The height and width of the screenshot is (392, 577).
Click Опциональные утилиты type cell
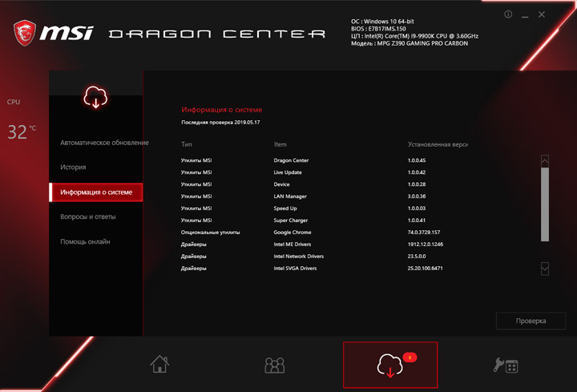coord(211,232)
